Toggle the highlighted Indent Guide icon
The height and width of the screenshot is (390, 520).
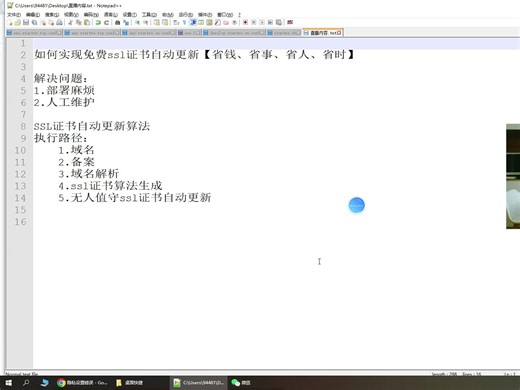tap(193, 23)
